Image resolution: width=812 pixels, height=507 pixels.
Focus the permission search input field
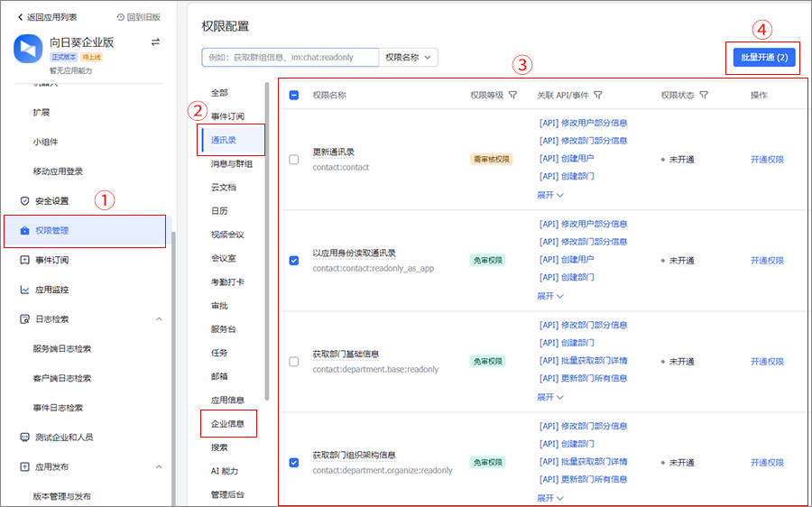(289, 58)
